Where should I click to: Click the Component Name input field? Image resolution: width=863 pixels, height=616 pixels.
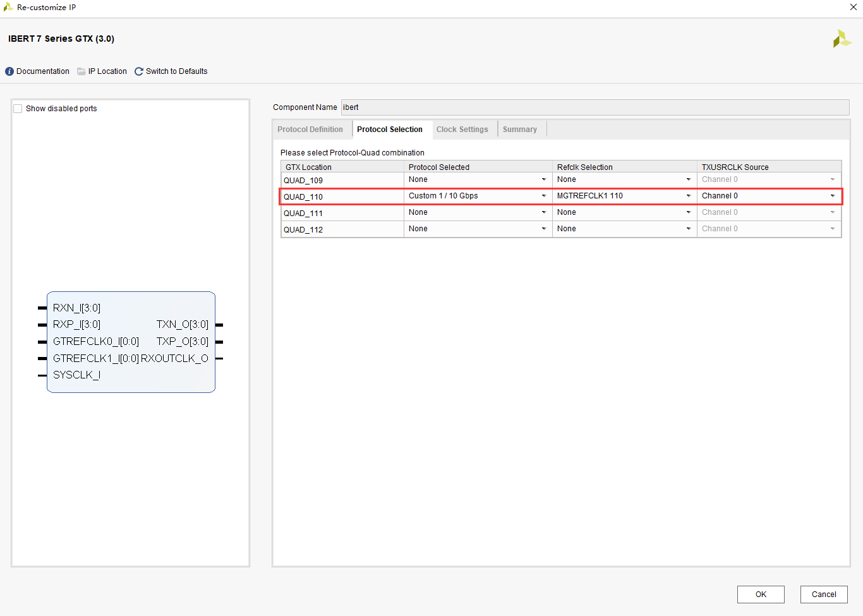[x=595, y=107]
